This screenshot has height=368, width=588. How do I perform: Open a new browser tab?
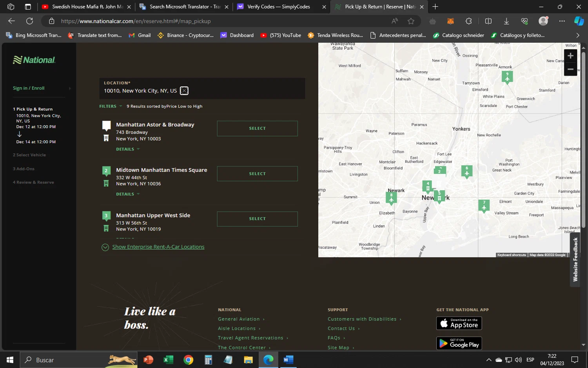pos(435,7)
